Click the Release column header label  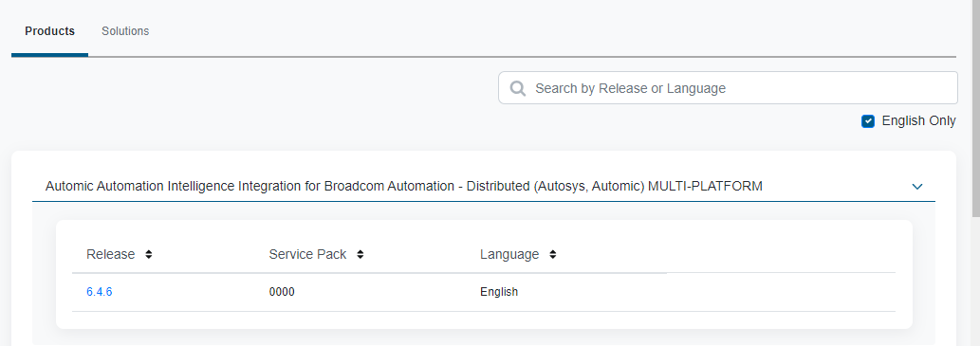tap(111, 254)
